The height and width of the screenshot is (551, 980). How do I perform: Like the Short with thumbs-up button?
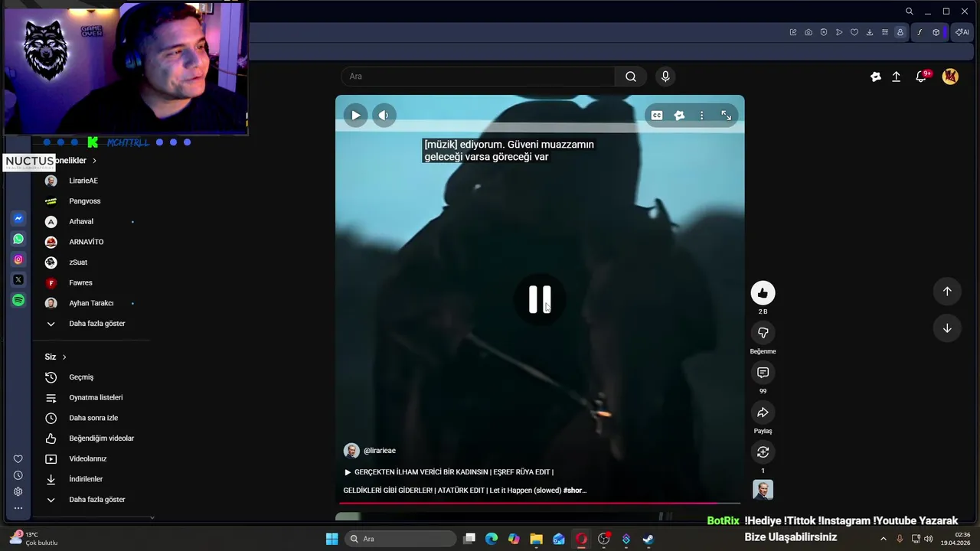point(763,293)
